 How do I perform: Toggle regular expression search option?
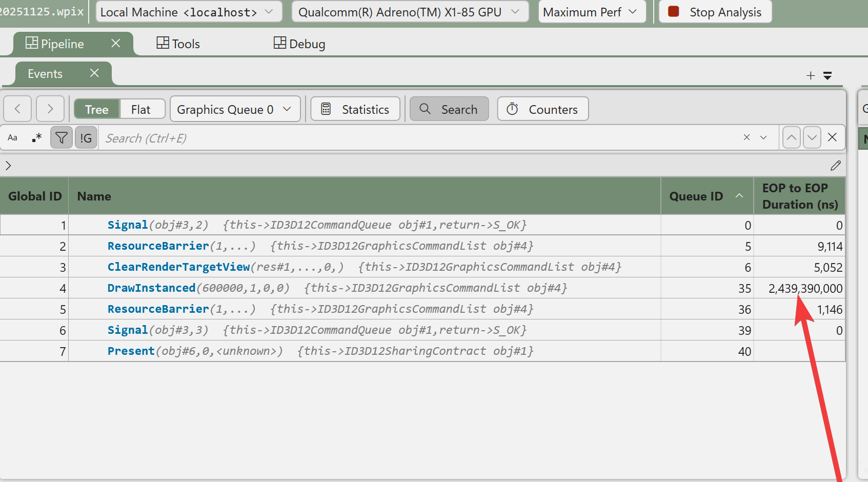point(36,138)
